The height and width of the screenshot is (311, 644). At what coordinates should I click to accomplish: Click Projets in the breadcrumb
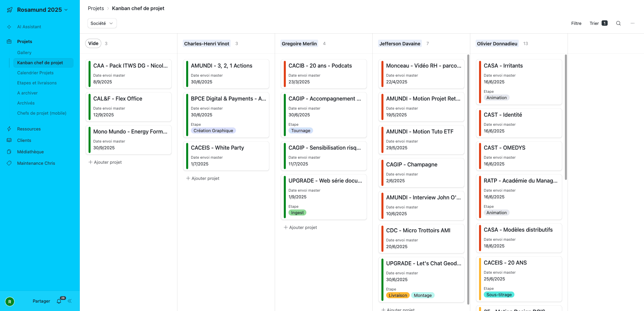(95, 8)
